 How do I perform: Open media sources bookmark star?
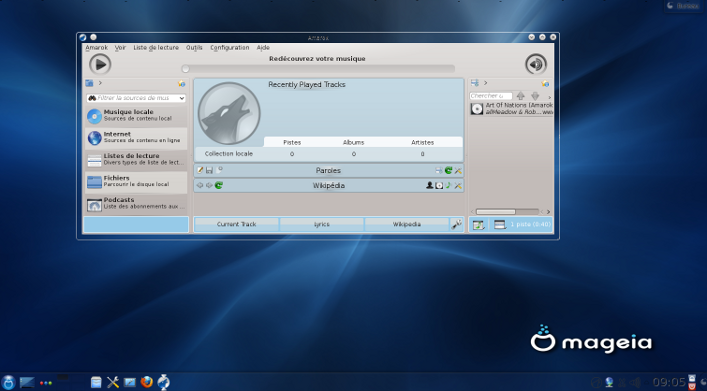click(181, 83)
